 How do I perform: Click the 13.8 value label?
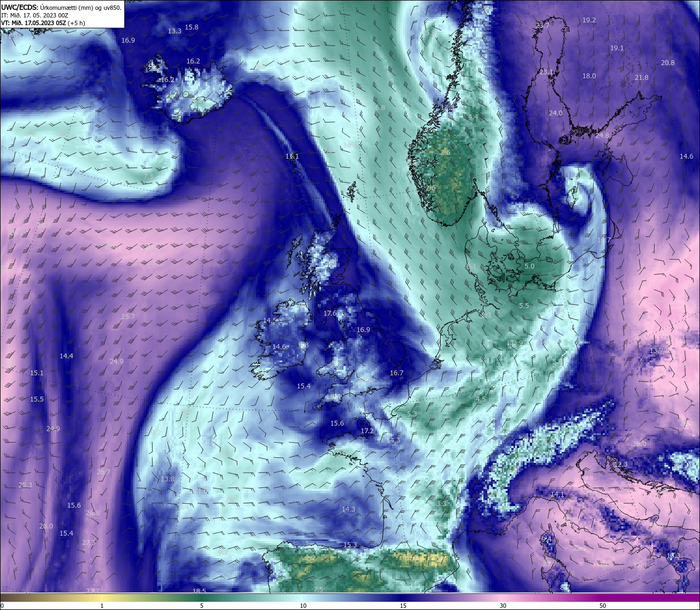(x=167, y=479)
